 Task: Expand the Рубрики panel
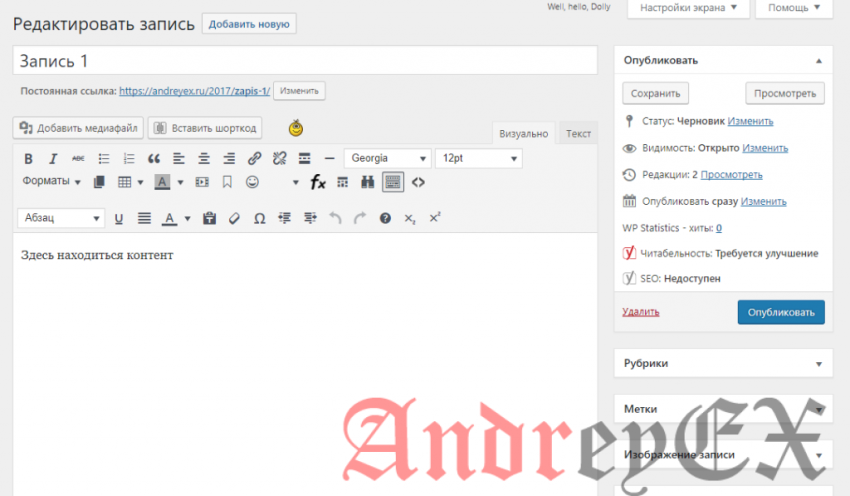click(819, 364)
